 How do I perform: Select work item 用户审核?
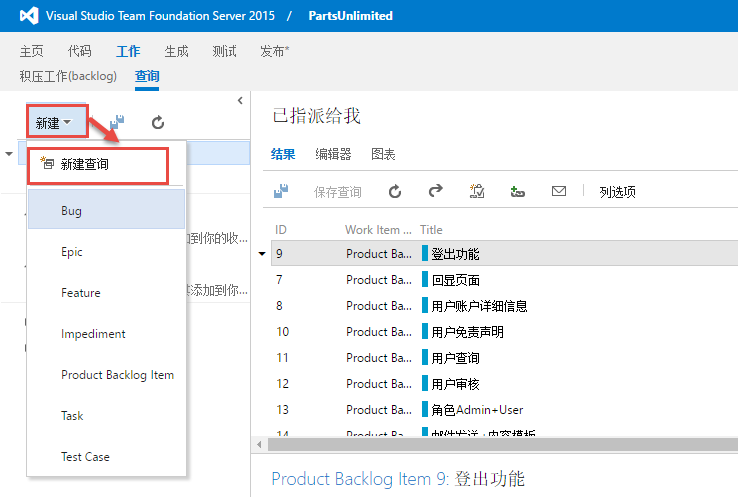tap(456, 384)
